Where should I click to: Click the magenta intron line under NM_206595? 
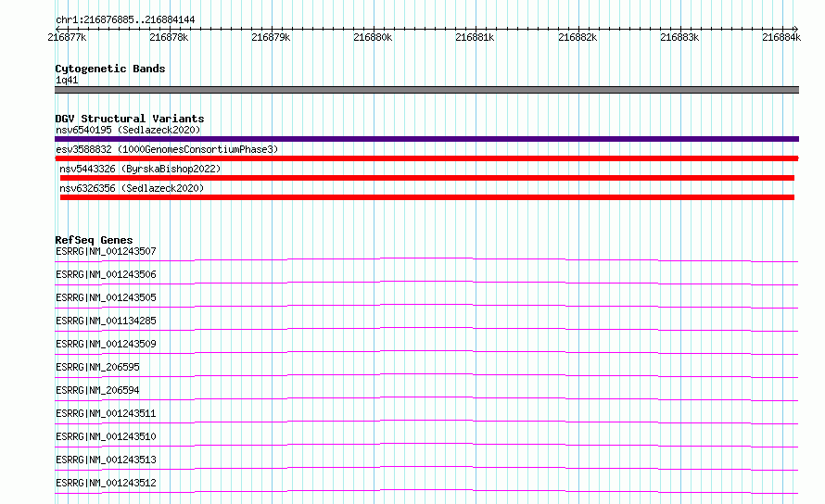[x=426, y=374]
